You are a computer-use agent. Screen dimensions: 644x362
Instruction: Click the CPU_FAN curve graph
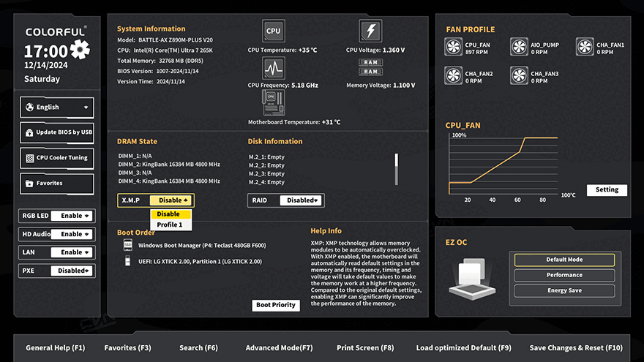click(503, 164)
